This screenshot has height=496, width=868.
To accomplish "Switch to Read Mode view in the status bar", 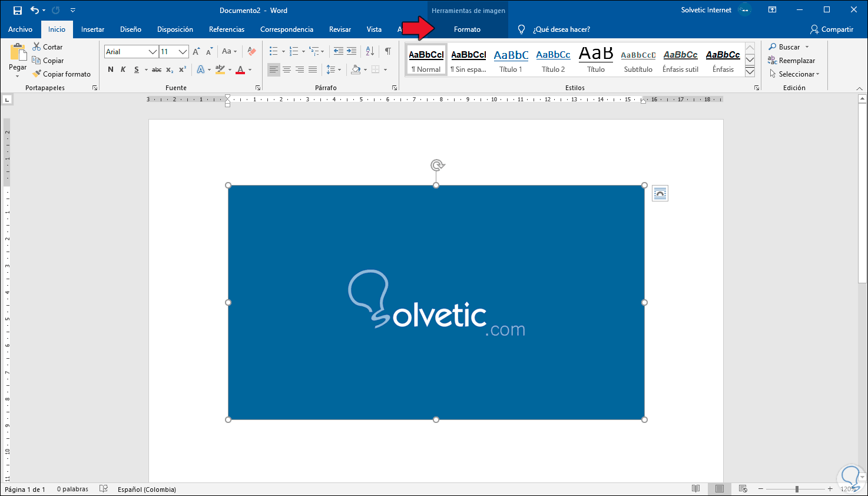I will coord(696,489).
